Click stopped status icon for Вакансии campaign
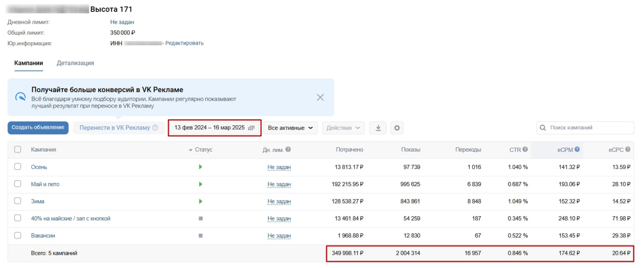 (201, 235)
